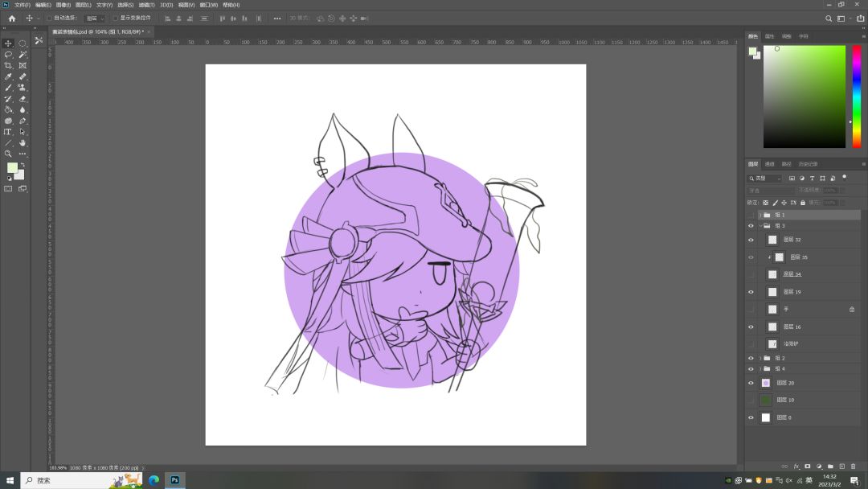This screenshot has width=868, height=489.
Task: Enable the 自动选择 checkbox
Action: 48,18
